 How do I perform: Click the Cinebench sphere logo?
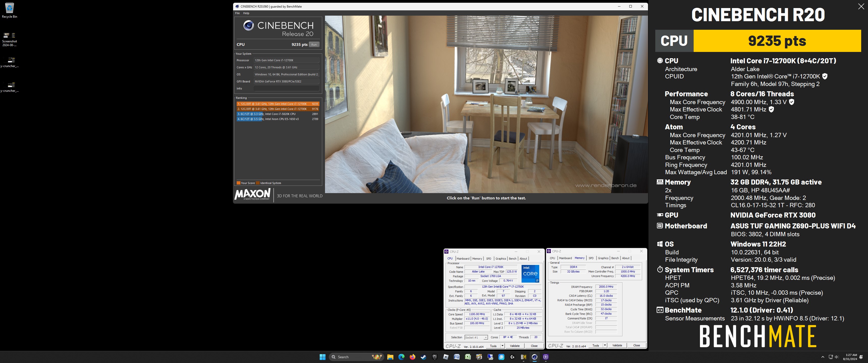tap(248, 26)
